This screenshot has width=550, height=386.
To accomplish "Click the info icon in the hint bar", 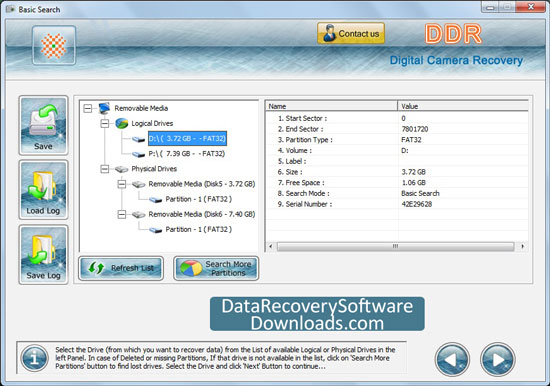I will point(34,358).
